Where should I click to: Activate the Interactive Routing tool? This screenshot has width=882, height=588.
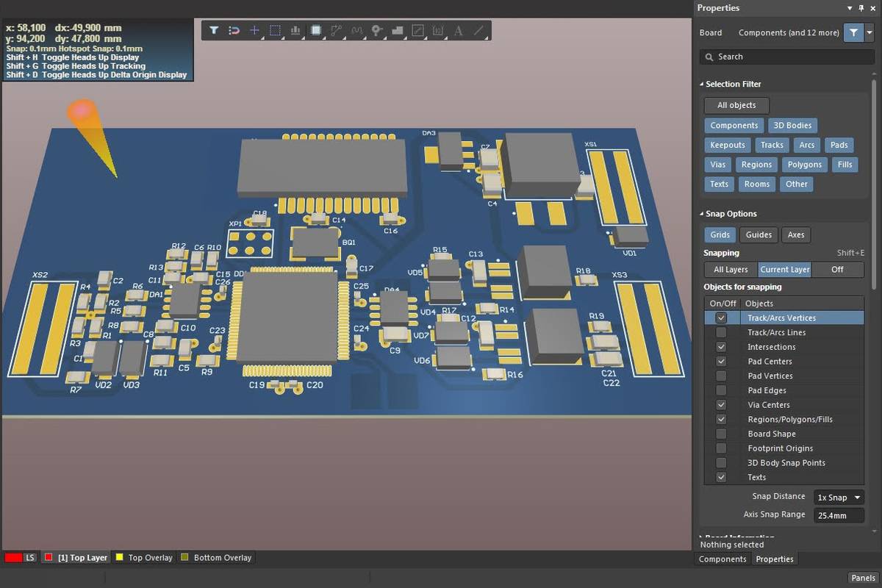(337, 31)
